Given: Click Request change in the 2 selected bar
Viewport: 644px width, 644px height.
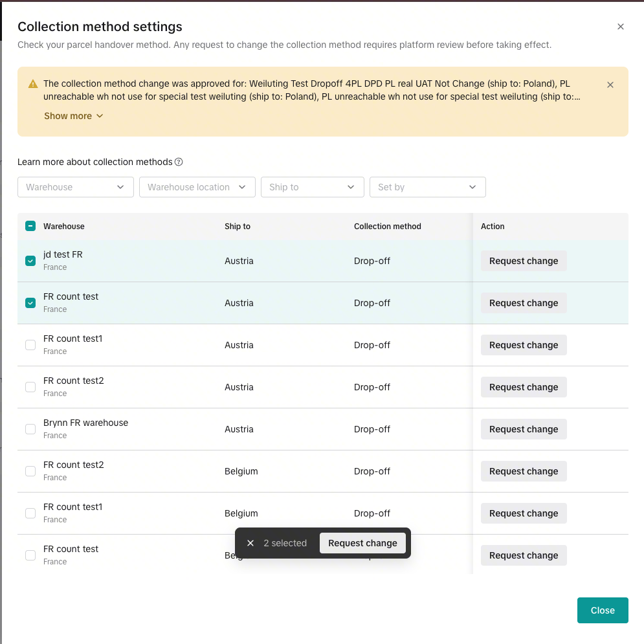Looking at the screenshot, I should (x=362, y=543).
